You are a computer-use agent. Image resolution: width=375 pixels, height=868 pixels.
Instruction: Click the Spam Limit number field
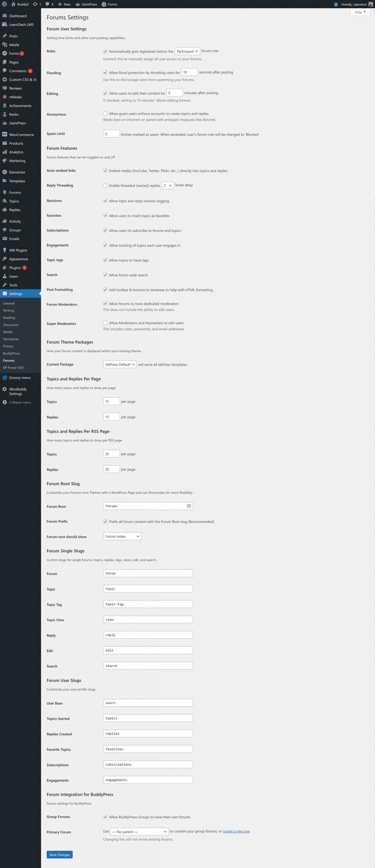(x=111, y=134)
